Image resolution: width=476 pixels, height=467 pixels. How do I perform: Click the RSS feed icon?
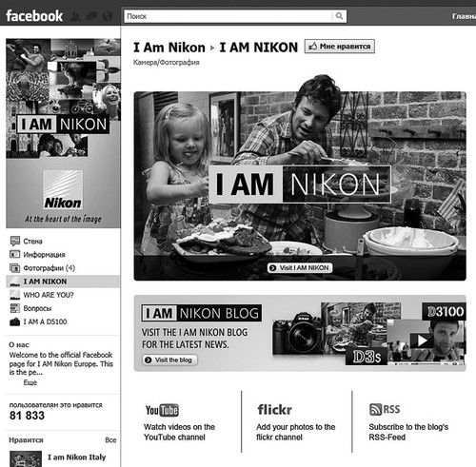[x=385, y=409]
